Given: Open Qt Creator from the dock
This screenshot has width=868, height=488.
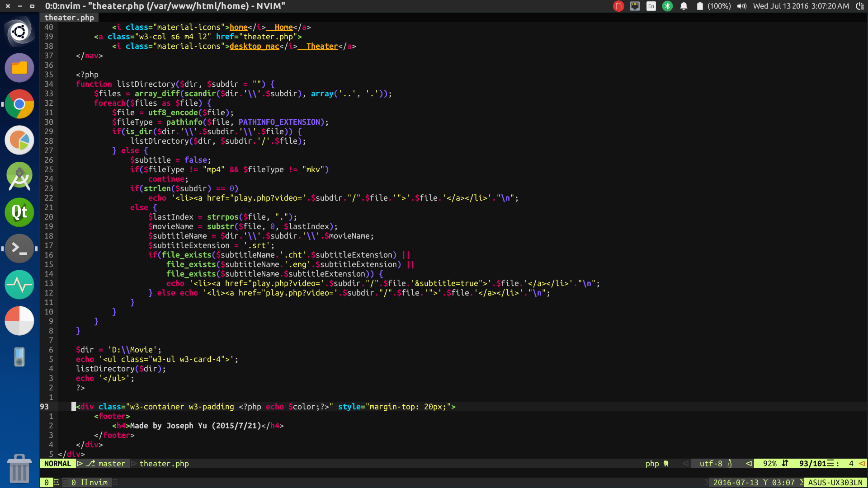Looking at the screenshot, I should pos(19,212).
